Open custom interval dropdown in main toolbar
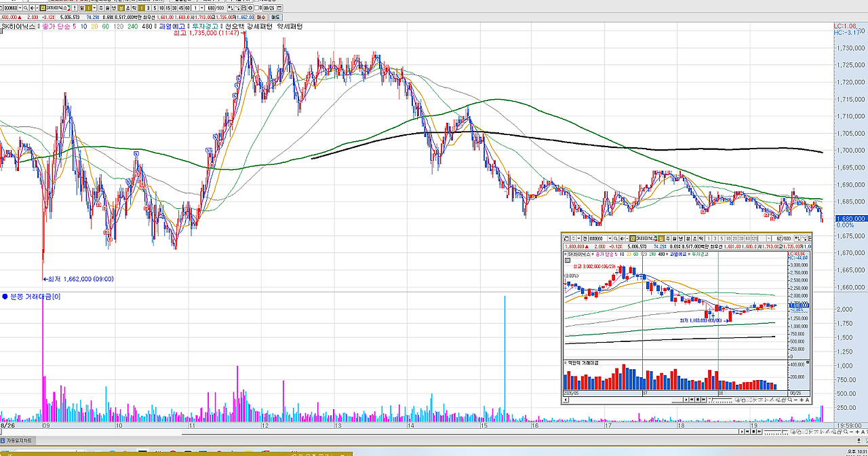Image resolution: width=868 pixels, height=456 pixels. point(202,8)
